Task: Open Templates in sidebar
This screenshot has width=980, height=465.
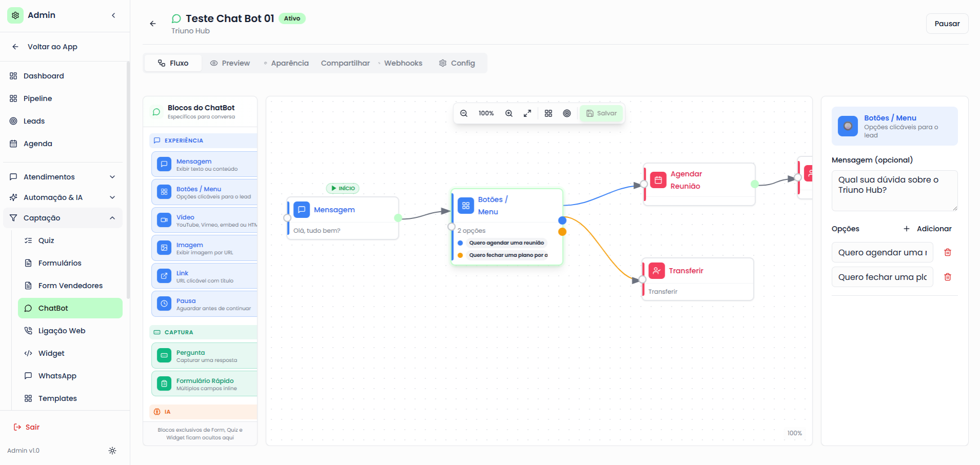Action: tap(70, 398)
